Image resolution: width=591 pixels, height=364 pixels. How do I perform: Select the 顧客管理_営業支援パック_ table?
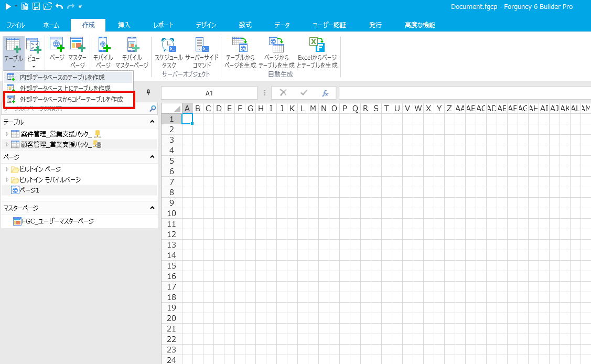click(56, 144)
